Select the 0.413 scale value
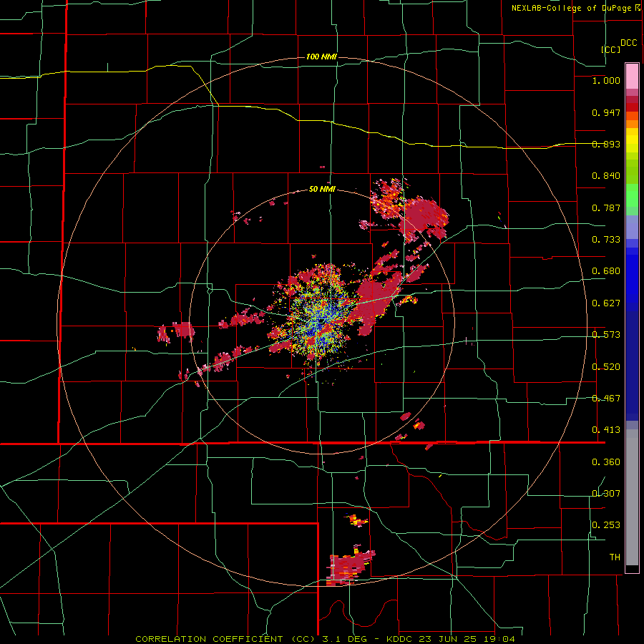 click(x=606, y=430)
